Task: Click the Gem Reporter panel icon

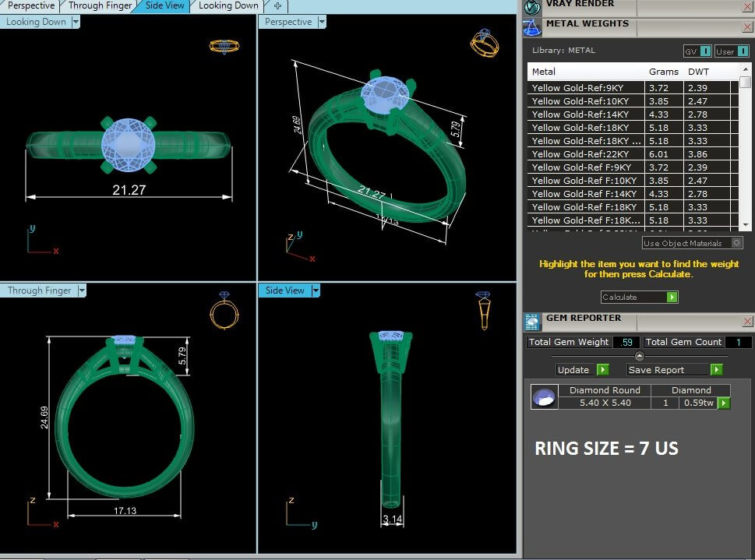Action: click(532, 322)
